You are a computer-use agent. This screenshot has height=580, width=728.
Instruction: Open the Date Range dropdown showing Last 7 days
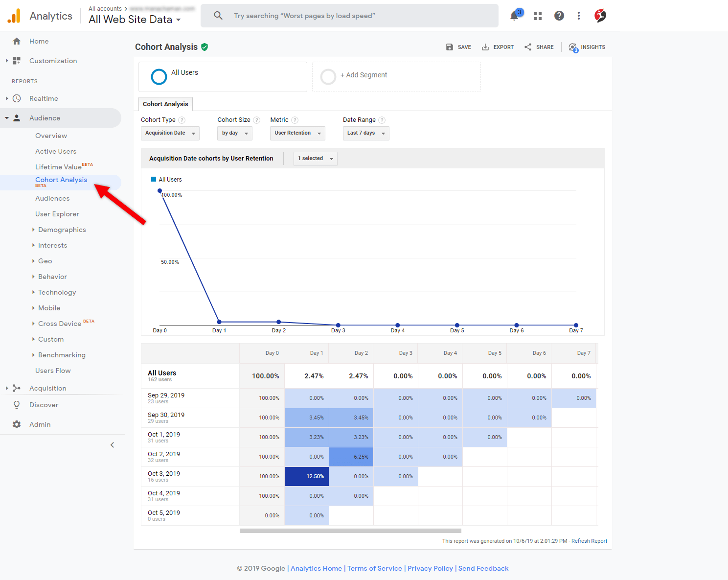(365, 133)
